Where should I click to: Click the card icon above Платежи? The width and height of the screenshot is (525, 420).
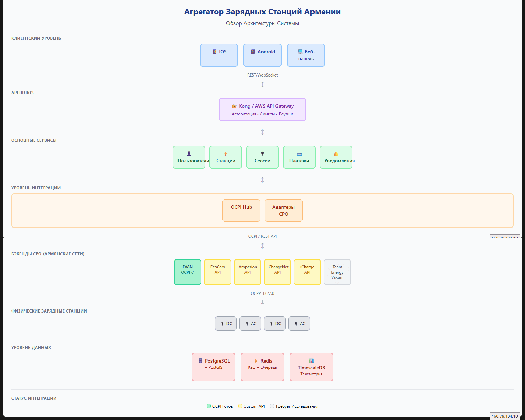(x=299, y=154)
